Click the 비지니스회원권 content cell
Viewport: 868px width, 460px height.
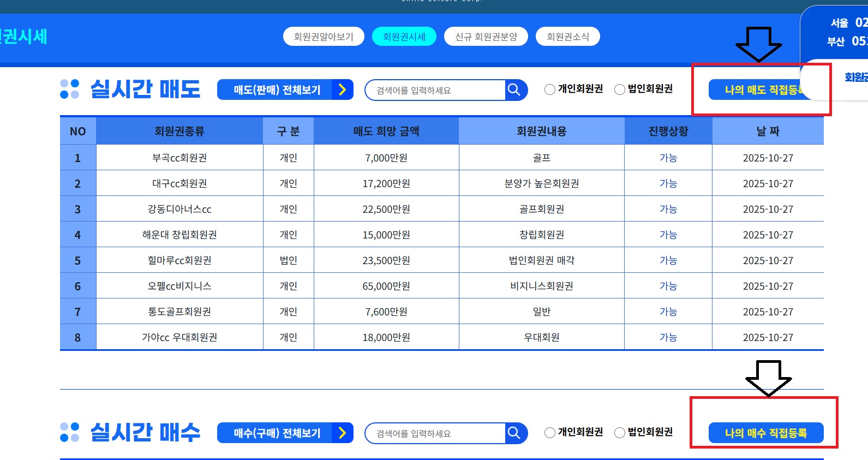(542, 286)
